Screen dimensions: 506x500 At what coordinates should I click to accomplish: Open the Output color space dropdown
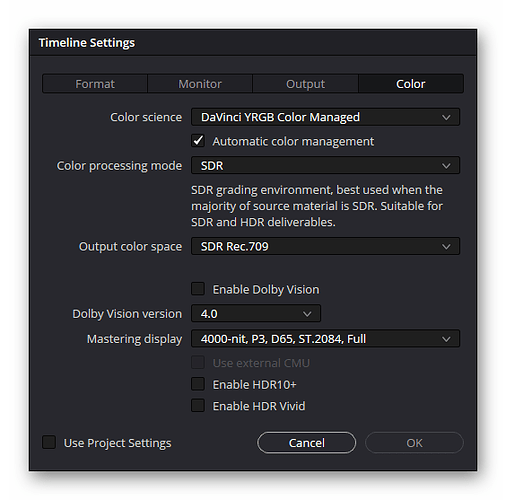325,246
